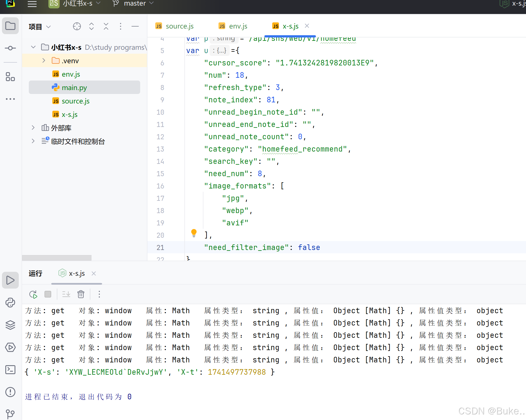The height and width of the screenshot is (420, 526).
Task: Expand the .venv folder
Action: coord(43,60)
